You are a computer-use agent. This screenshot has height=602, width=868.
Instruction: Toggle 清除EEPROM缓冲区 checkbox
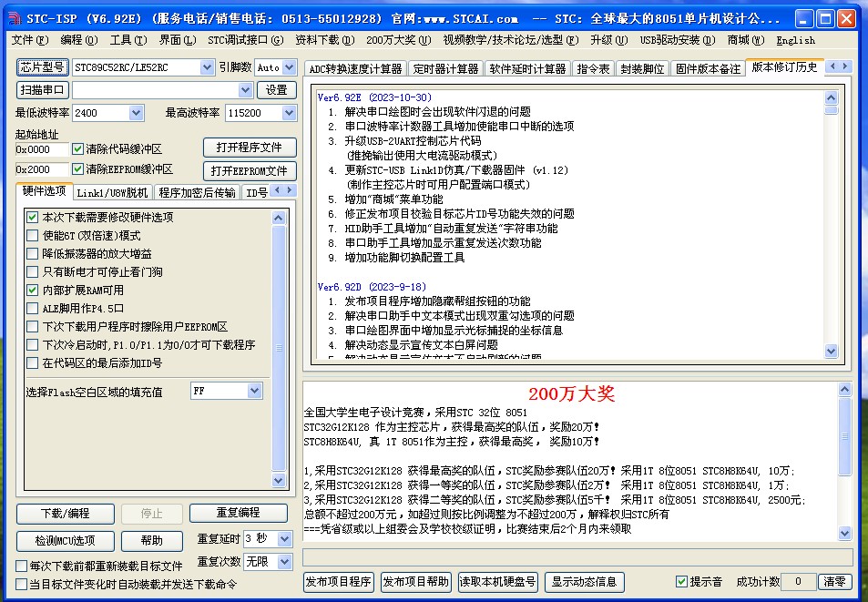pos(77,169)
